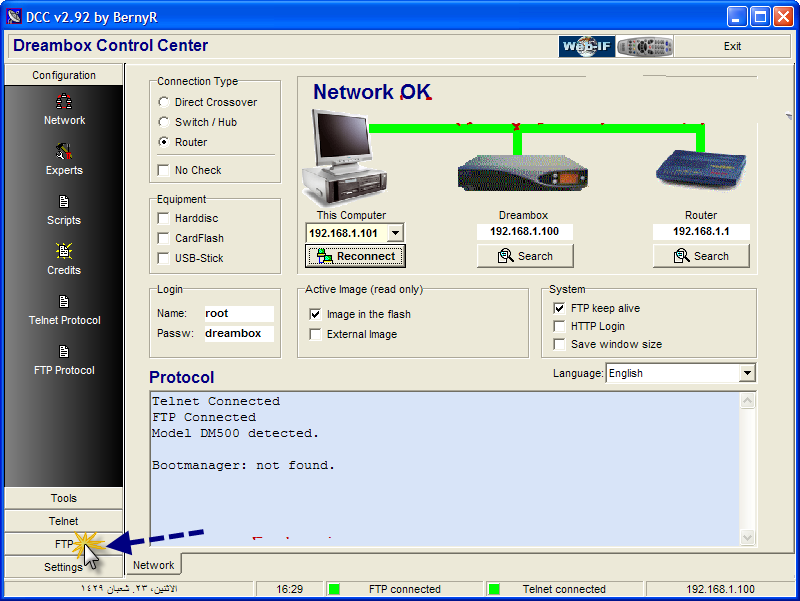Open the FTP section

coord(64,544)
